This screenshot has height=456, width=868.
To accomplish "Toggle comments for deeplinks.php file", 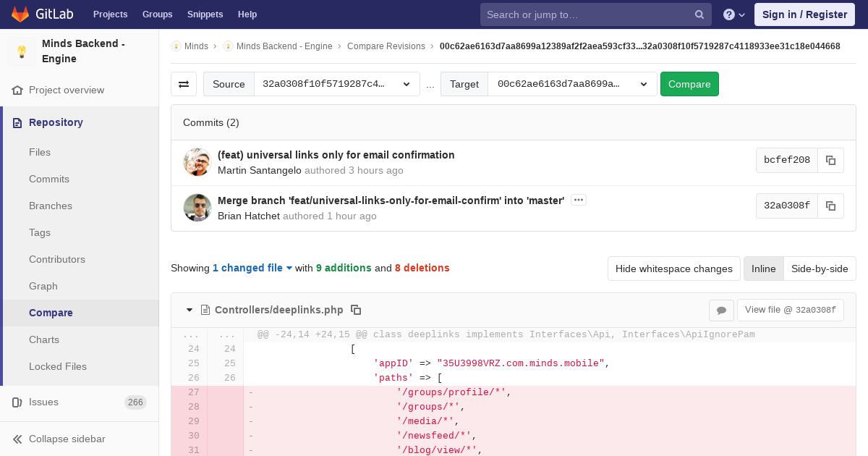I will tap(721, 310).
